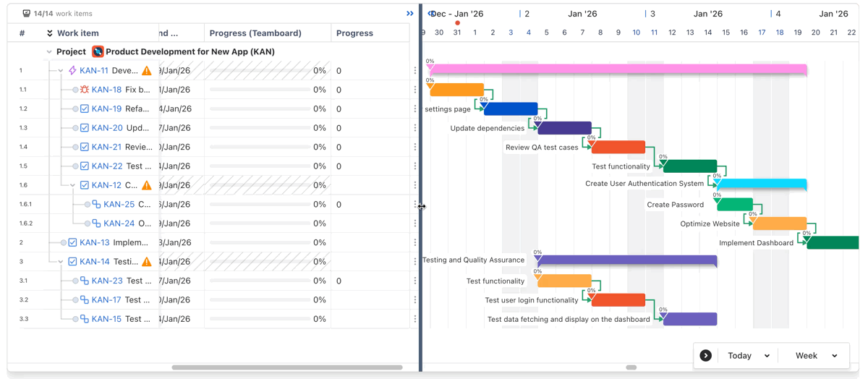868x379 pixels.
Task: Click the blue Gantt bar for settings page
Action: click(x=511, y=109)
